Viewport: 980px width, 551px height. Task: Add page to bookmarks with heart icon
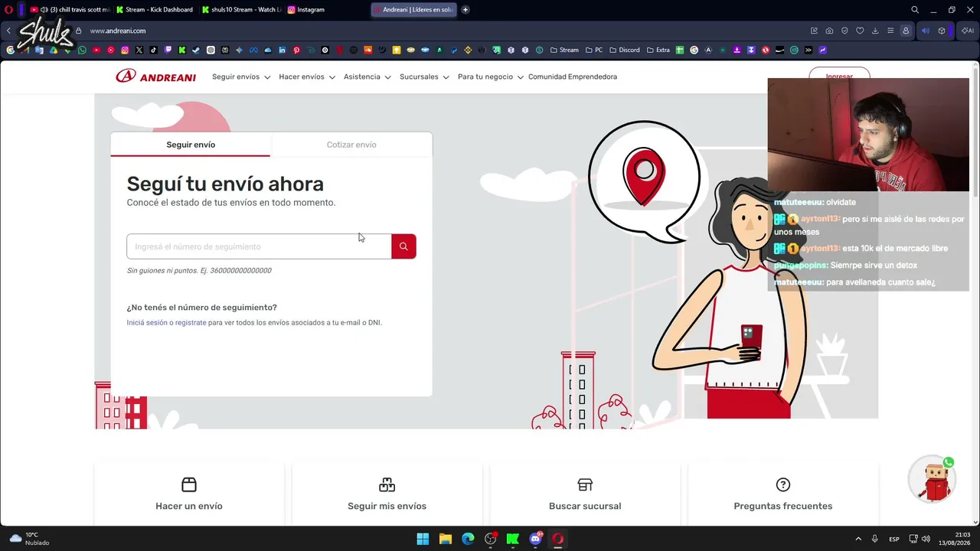860,31
